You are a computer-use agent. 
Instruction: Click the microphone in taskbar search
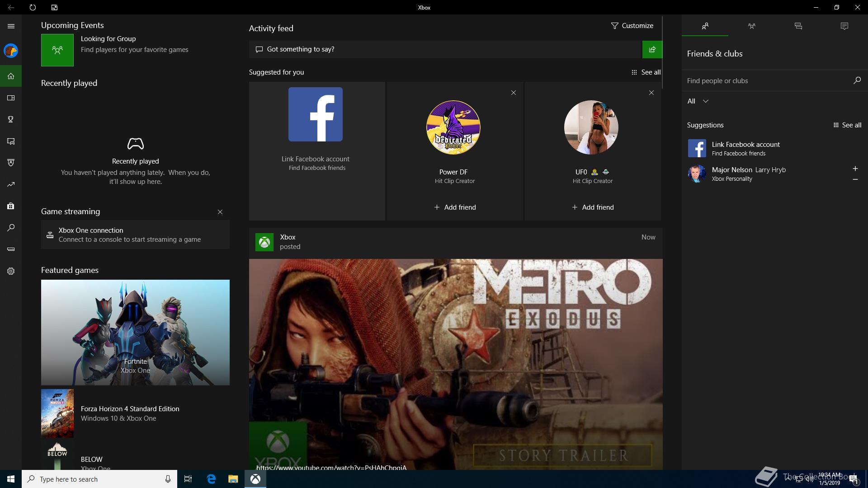click(x=168, y=479)
